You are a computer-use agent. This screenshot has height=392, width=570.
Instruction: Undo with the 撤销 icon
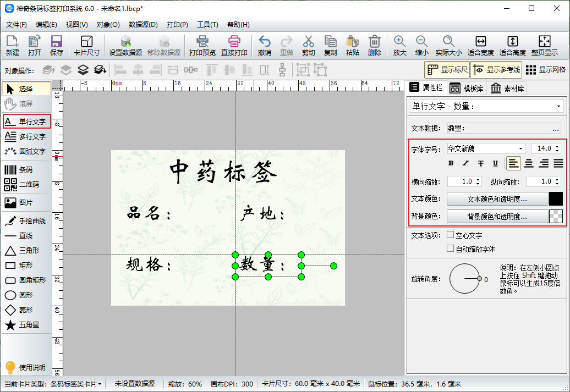tap(264, 46)
